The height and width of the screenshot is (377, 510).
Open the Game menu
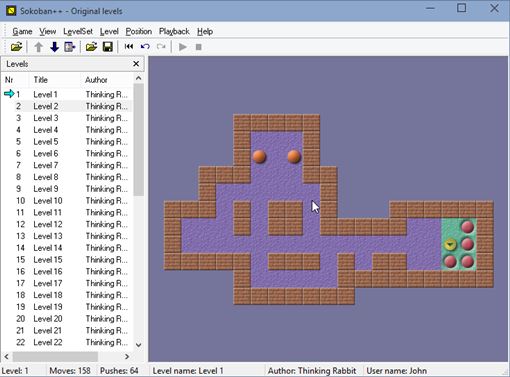coord(22,32)
